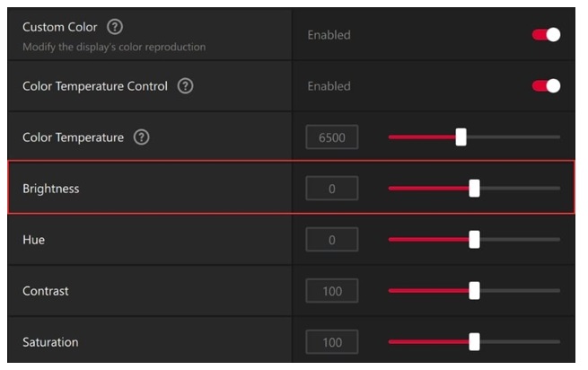The image size is (588, 370).
Task: Click the Color Temperature 6500 value field
Action: [x=331, y=137]
